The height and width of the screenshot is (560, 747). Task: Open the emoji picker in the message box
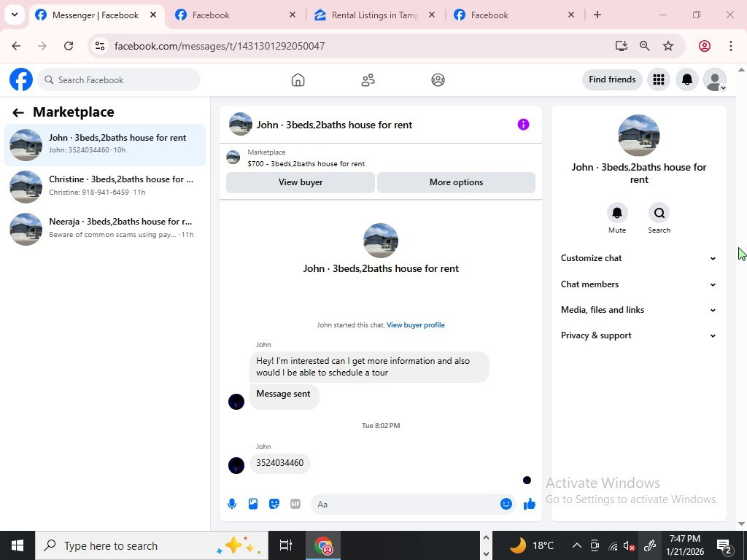coord(506,504)
